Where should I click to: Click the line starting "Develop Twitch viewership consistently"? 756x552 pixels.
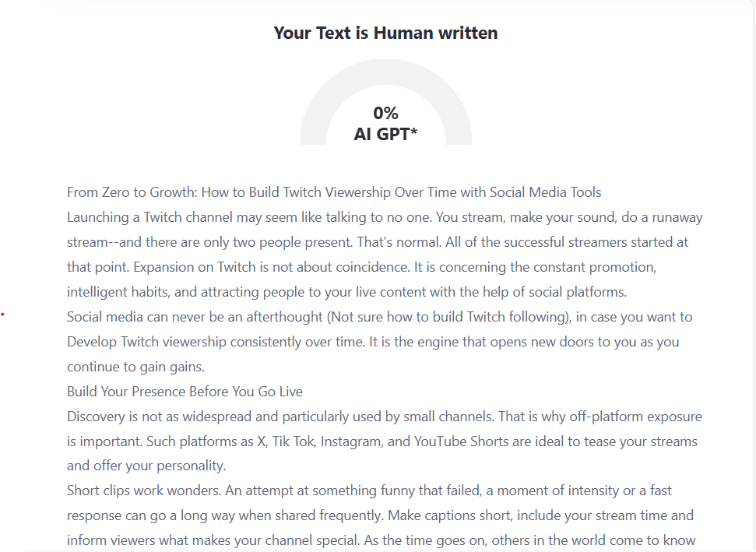click(x=373, y=342)
